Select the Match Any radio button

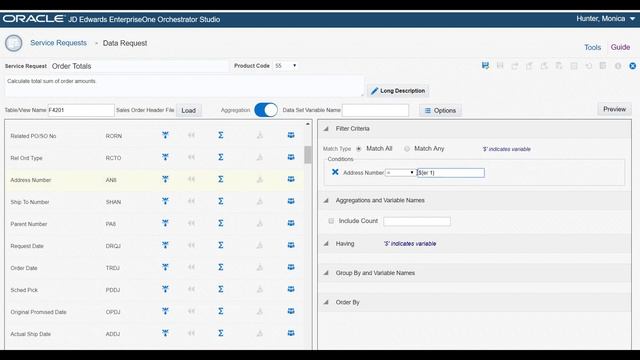pos(407,149)
